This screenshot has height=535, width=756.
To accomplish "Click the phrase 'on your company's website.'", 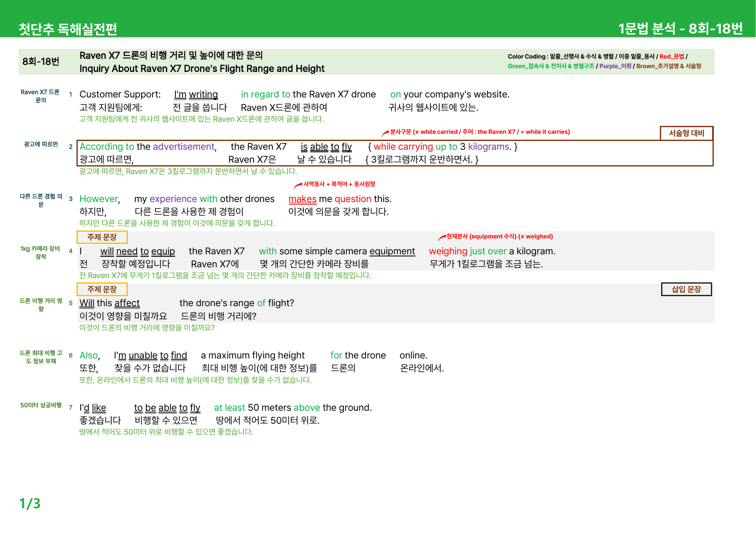I will click(x=450, y=95).
